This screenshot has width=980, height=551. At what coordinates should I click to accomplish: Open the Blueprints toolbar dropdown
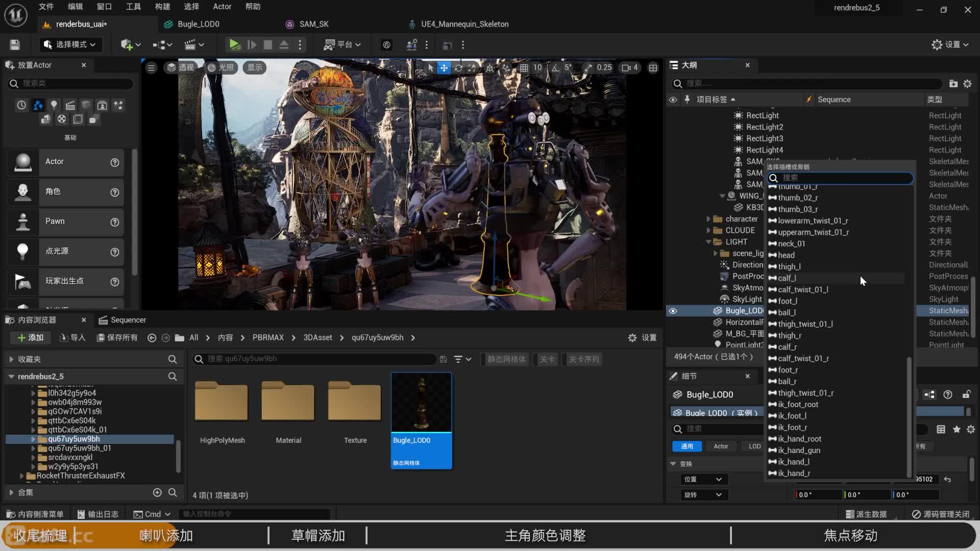162,45
